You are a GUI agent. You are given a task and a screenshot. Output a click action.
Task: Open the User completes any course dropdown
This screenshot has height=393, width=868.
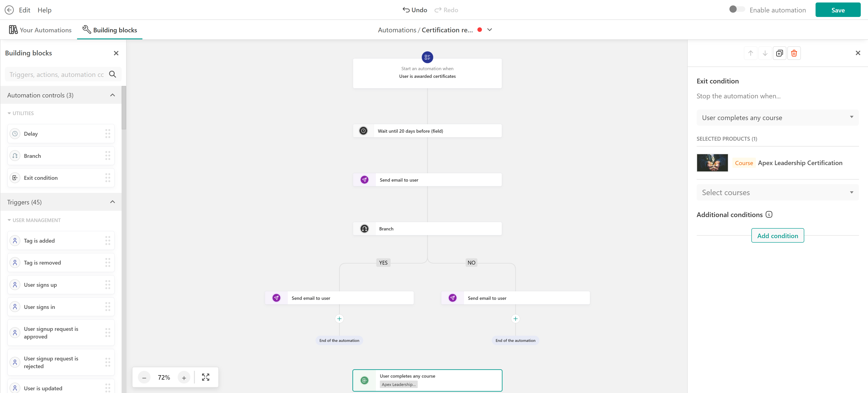click(777, 118)
